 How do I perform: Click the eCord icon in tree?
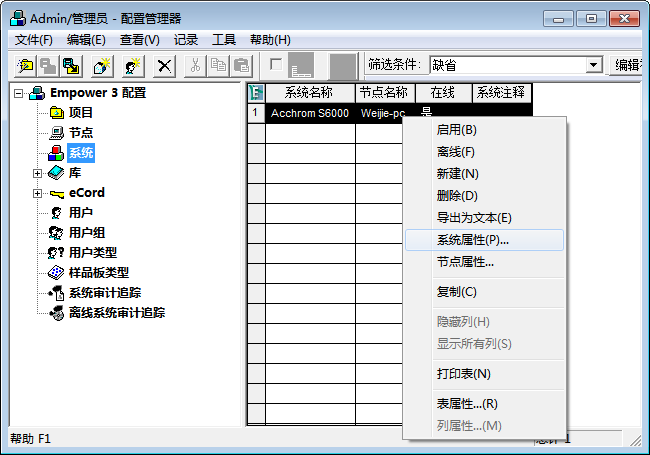click(57, 193)
